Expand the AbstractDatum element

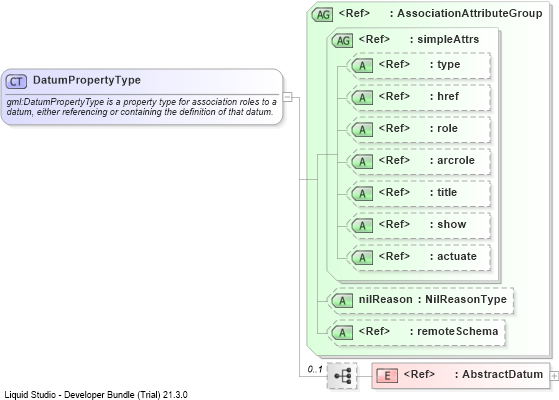[x=554, y=376]
